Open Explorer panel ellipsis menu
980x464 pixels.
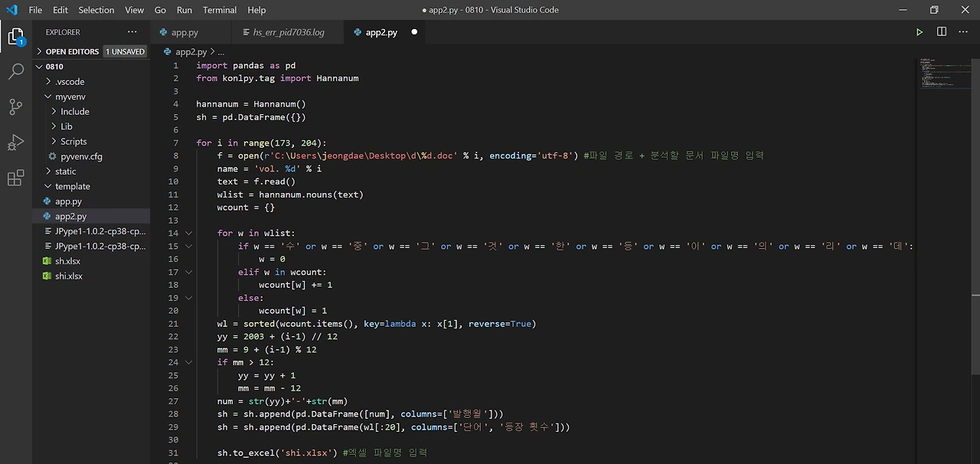coord(132,32)
